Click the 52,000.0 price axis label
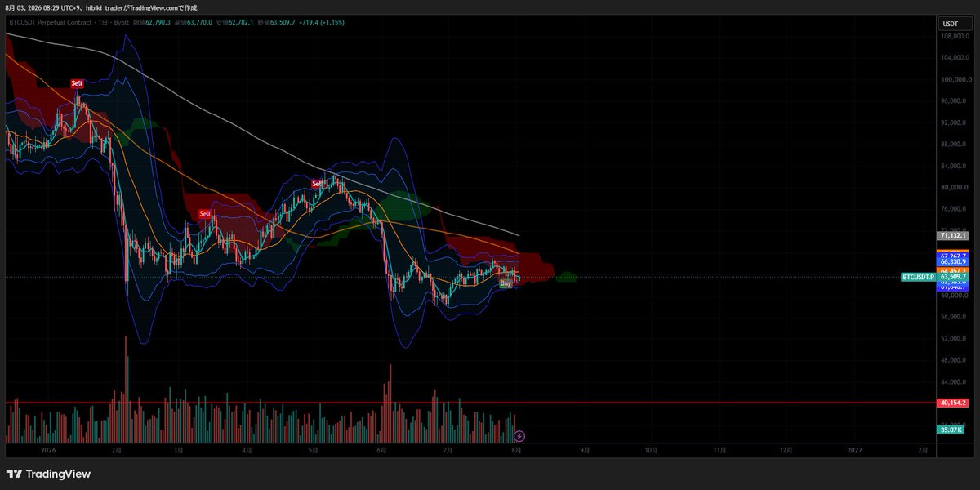This screenshot has width=980, height=490. (x=953, y=338)
